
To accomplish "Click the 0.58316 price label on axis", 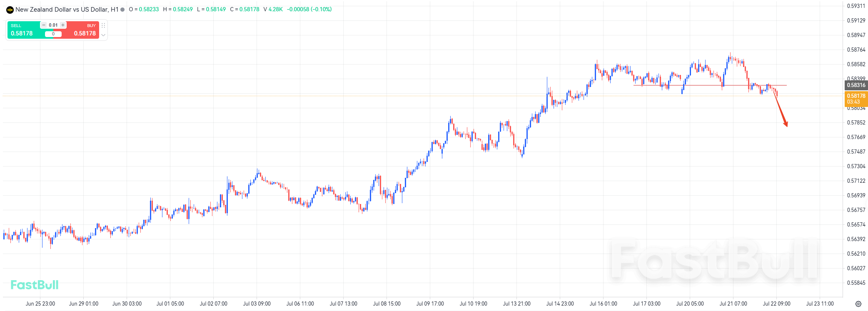I will tap(856, 85).
